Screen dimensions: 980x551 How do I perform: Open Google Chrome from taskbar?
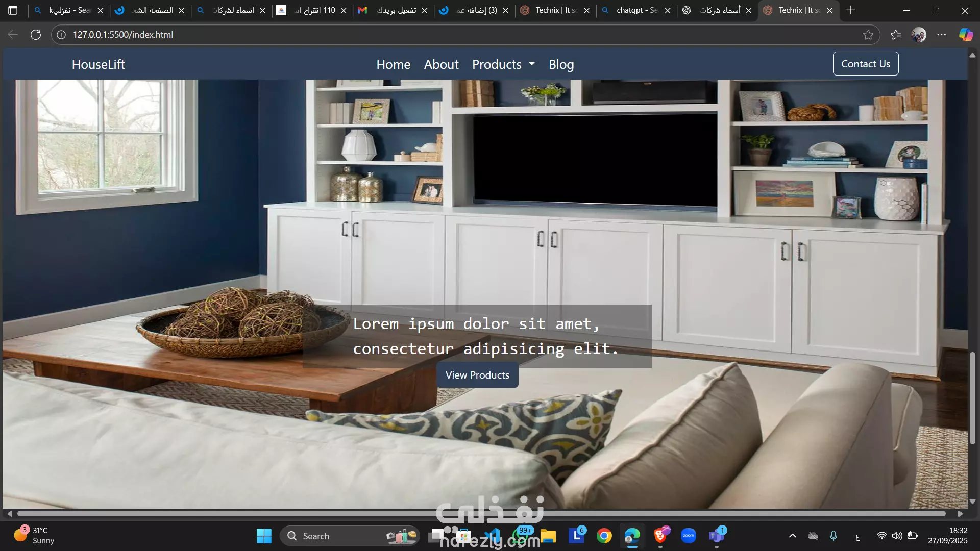point(604,536)
